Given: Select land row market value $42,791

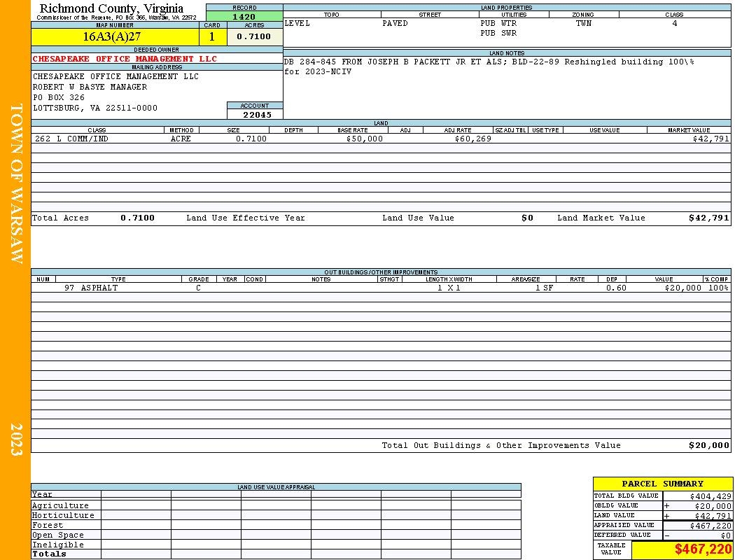Looking at the screenshot, I should 710,139.
